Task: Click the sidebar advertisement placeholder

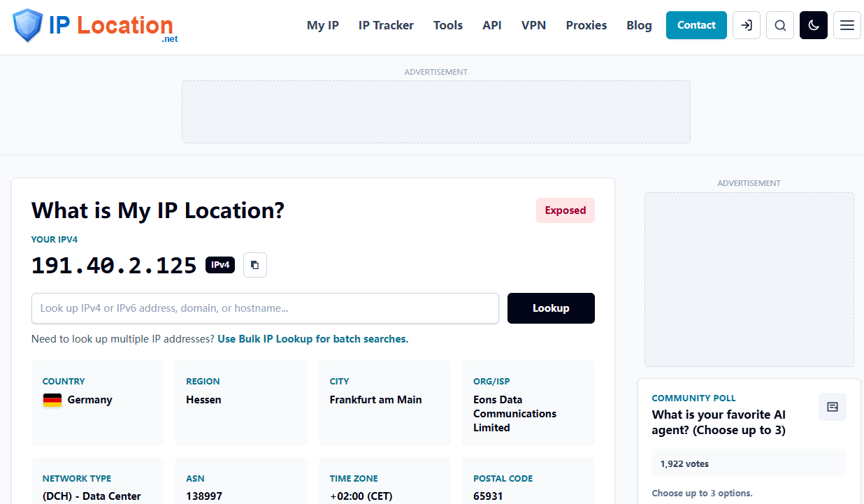Action: click(x=749, y=280)
